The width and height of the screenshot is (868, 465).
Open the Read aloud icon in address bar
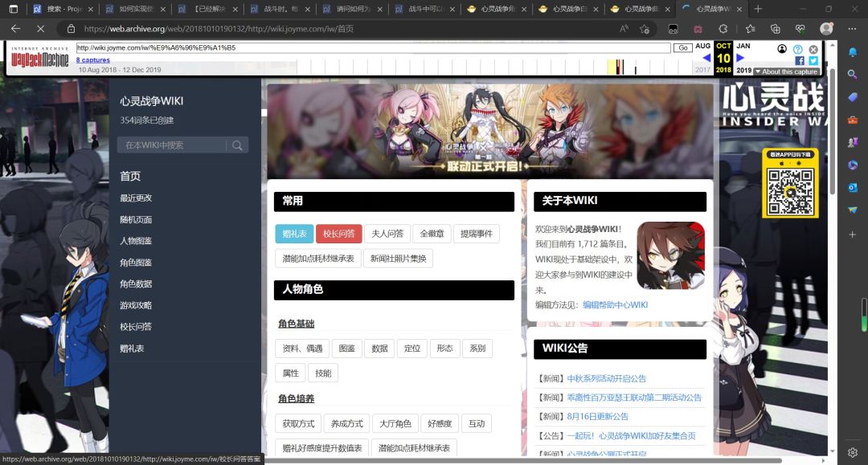624,29
